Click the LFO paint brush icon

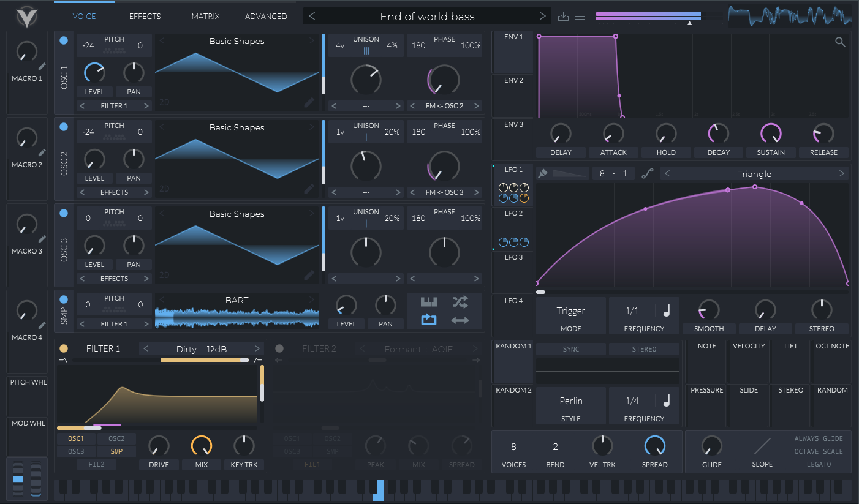click(x=542, y=174)
